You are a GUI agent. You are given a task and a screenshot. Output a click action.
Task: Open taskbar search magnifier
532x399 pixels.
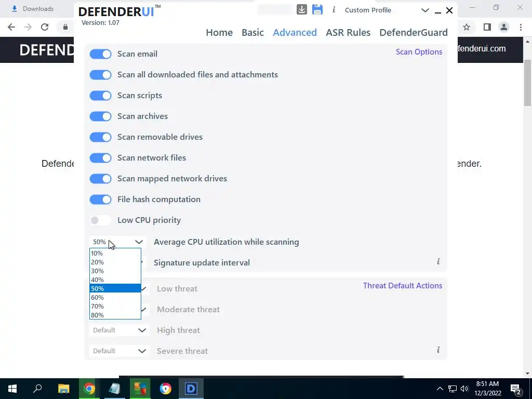37,389
